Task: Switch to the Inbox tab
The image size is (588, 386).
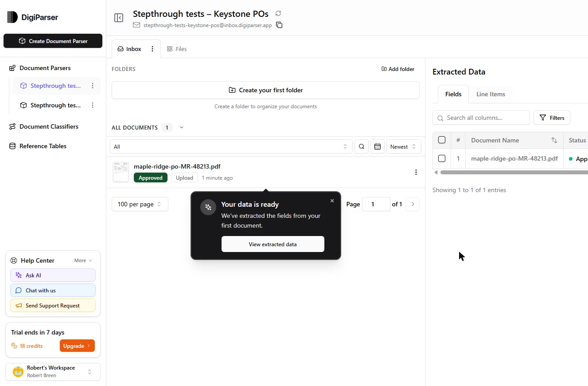Action: [129, 49]
